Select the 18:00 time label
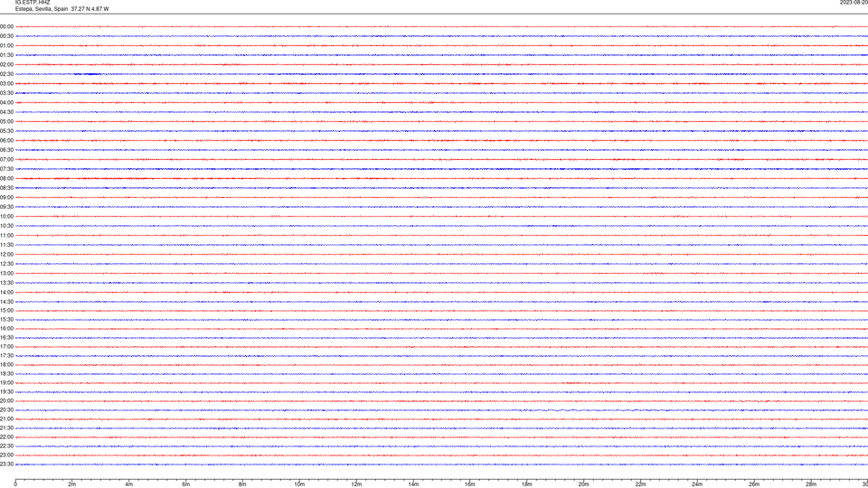This screenshot has width=868, height=488. pos(6,364)
